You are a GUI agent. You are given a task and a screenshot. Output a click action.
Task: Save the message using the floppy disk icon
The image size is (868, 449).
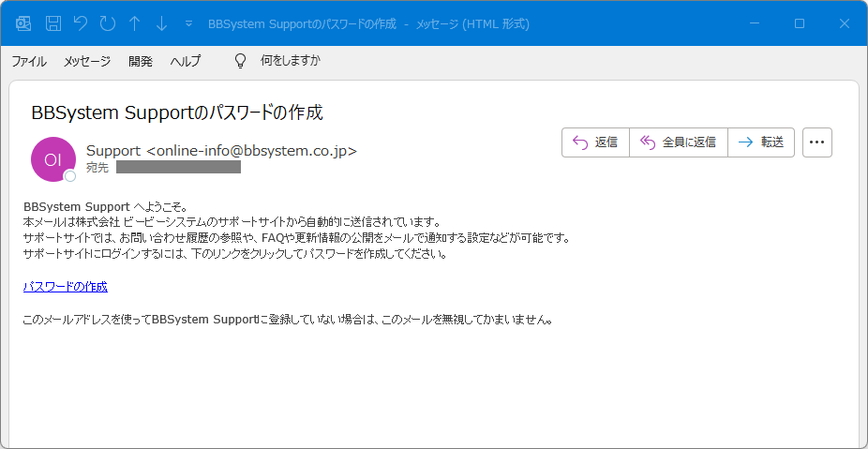[53, 23]
